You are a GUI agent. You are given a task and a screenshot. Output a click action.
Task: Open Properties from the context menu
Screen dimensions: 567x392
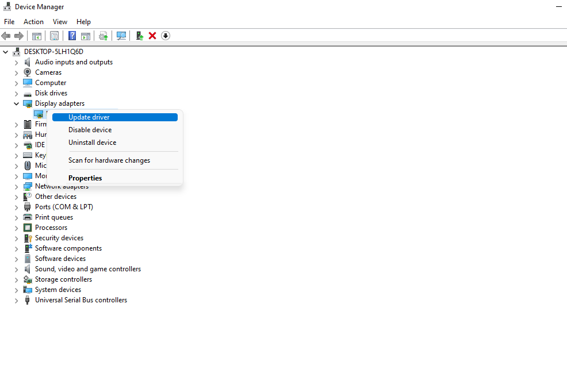click(x=85, y=178)
